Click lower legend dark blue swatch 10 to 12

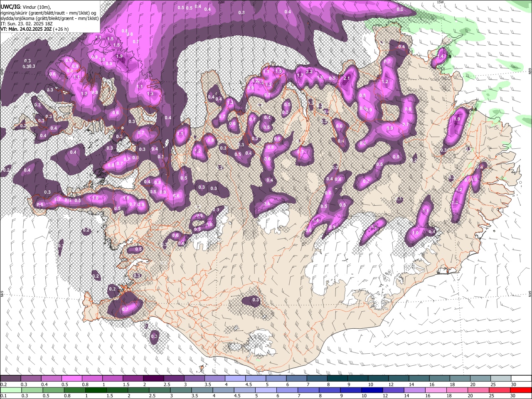click(x=371, y=390)
